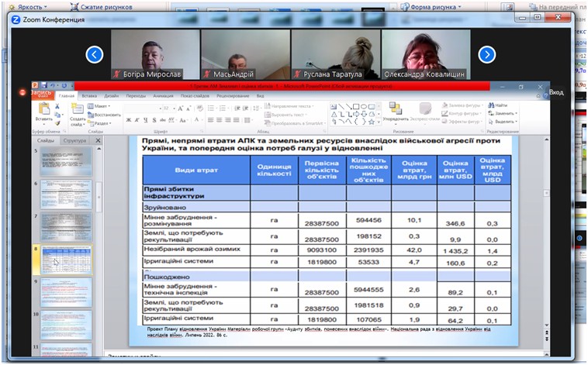
Task: Select the triangle shape in shapes gallery
Action: click(x=334, y=114)
